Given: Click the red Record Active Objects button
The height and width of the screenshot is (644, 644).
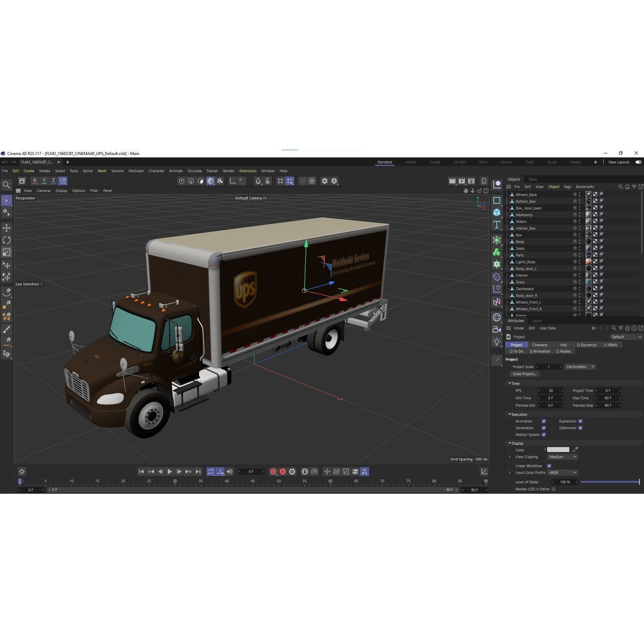Looking at the screenshot, I should point(273,472).
